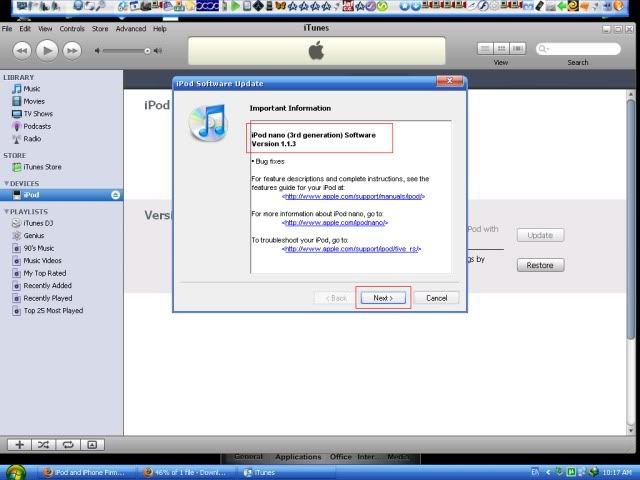Show the artwork viewer panel button

click(92, 444)
